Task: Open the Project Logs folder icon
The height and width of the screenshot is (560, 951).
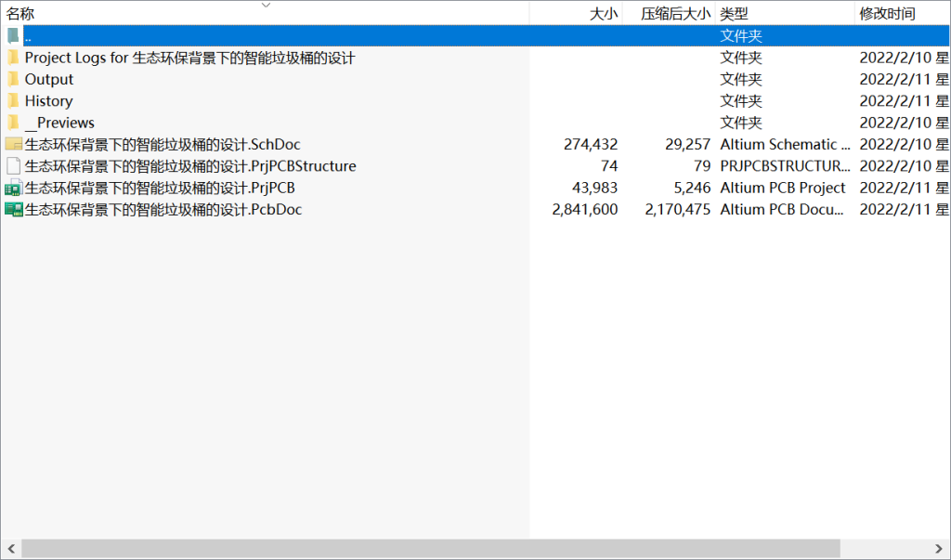Action: coord(13,58)
